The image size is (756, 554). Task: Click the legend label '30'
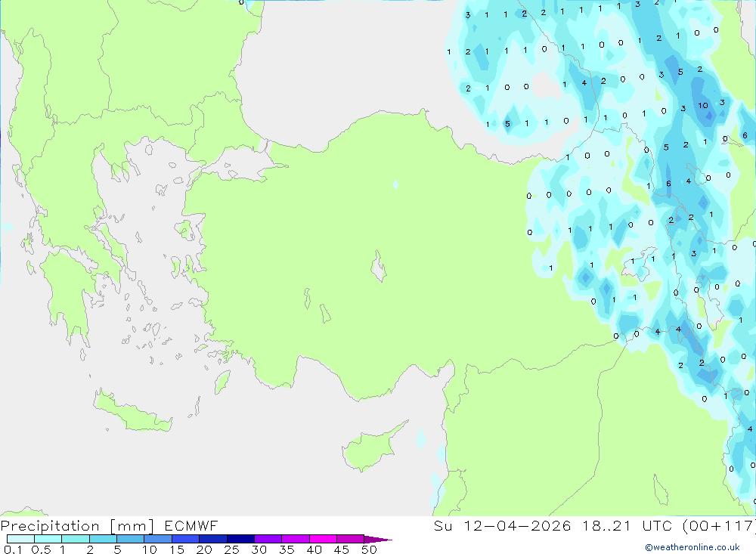(259, 549)
